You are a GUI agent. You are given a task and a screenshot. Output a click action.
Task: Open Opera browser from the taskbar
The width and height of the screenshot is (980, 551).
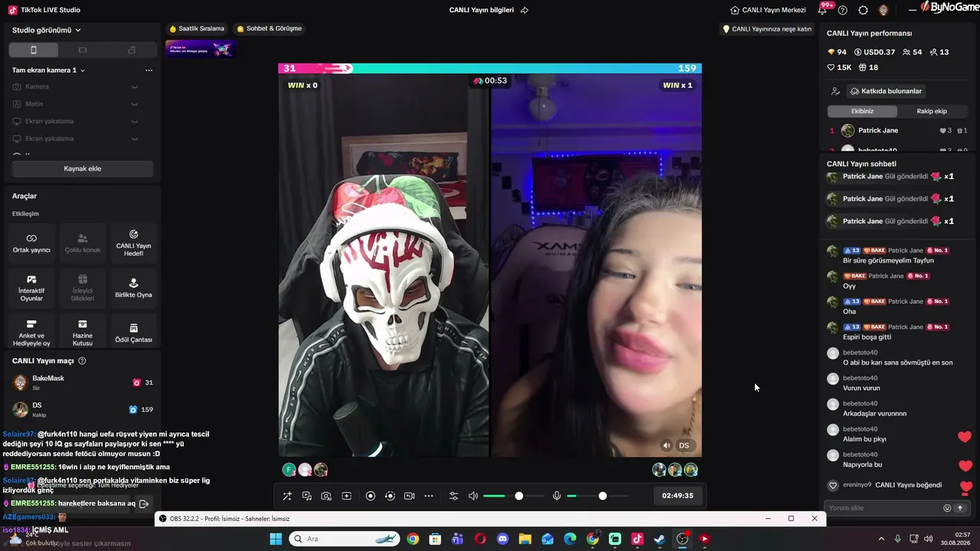(480, 539)
